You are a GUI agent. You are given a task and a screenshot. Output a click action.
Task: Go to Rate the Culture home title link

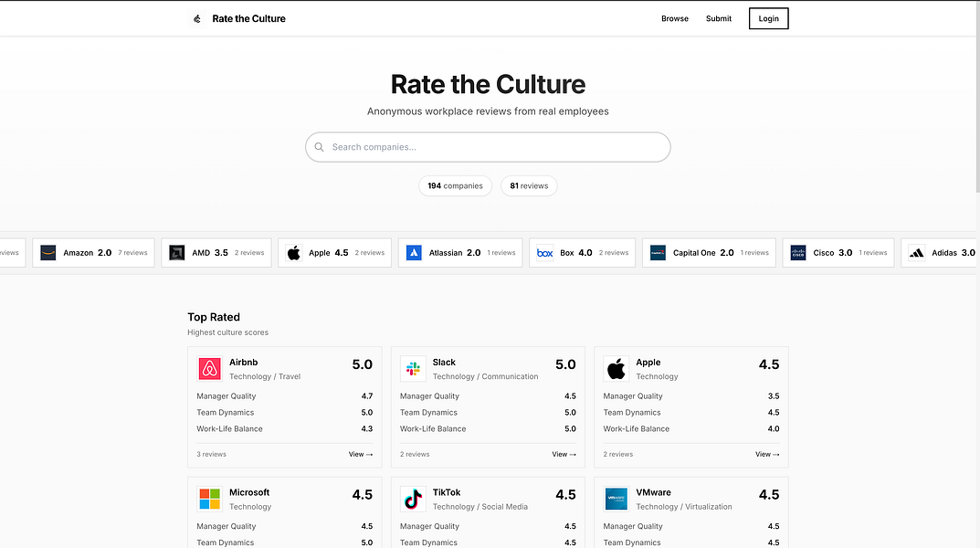pyautogui.click(x=248, y=19)
